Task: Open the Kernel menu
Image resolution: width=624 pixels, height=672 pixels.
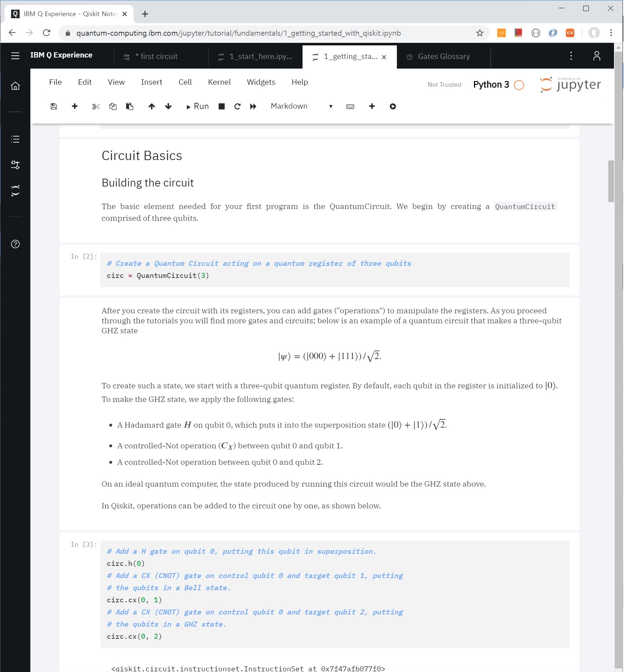Action: click(219, 82)
